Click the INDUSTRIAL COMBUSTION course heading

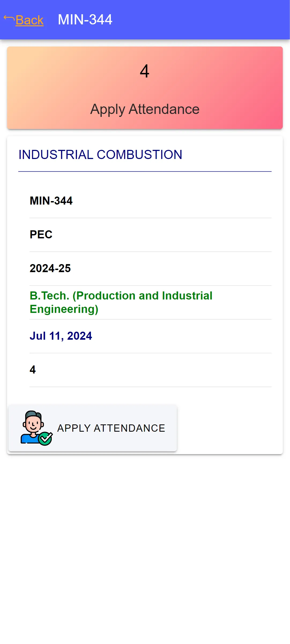coord(100,154)
